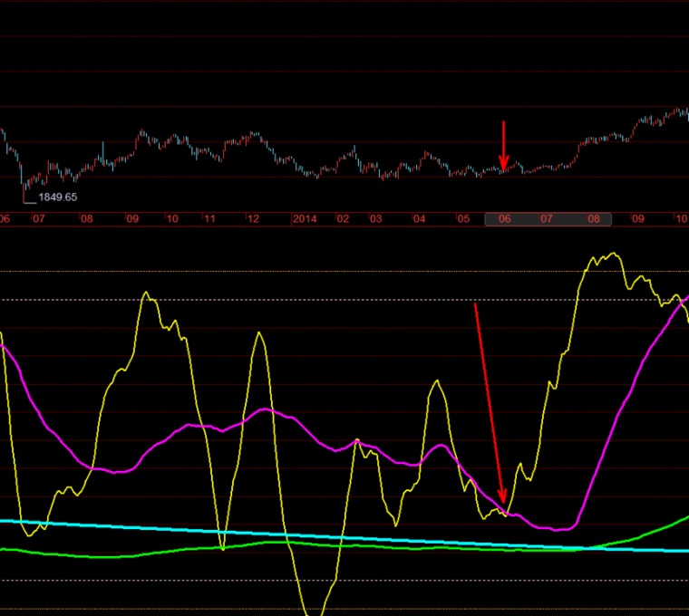The height and width of the screenshot is (616, 689).
Task: Click the 04 month label on time axis
Action: point(419,219)
